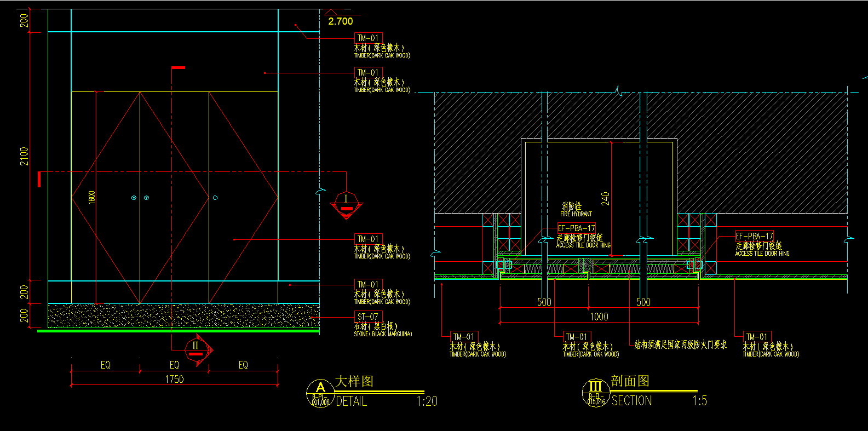The image size is (868, 431).
Task: Select the rightmost TM-01 tag below the section
Action: click(x=758, y=337)
